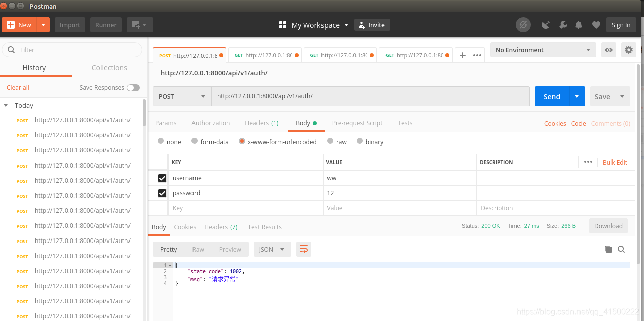Image resolution: width=644 pixels, height=321 pixels.
Task: Copy the response to clipboard icon
Action: click(608, 249)
